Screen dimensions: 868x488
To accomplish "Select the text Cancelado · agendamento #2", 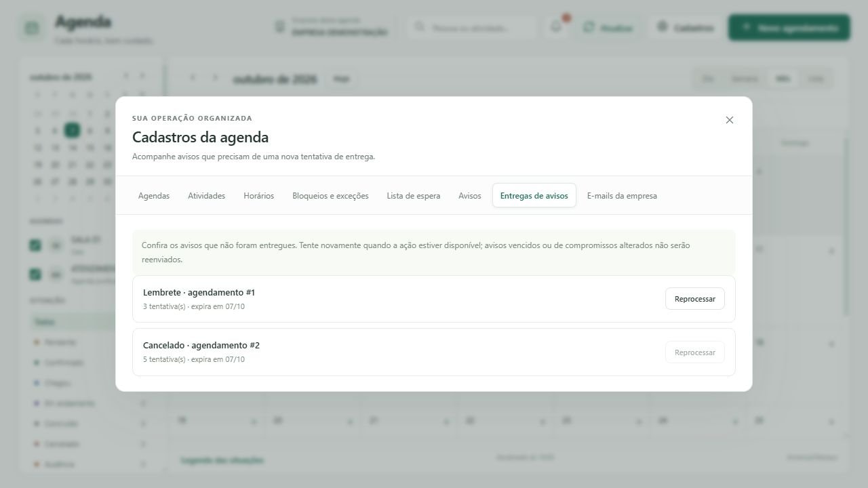I will click(x=201, y=346).
